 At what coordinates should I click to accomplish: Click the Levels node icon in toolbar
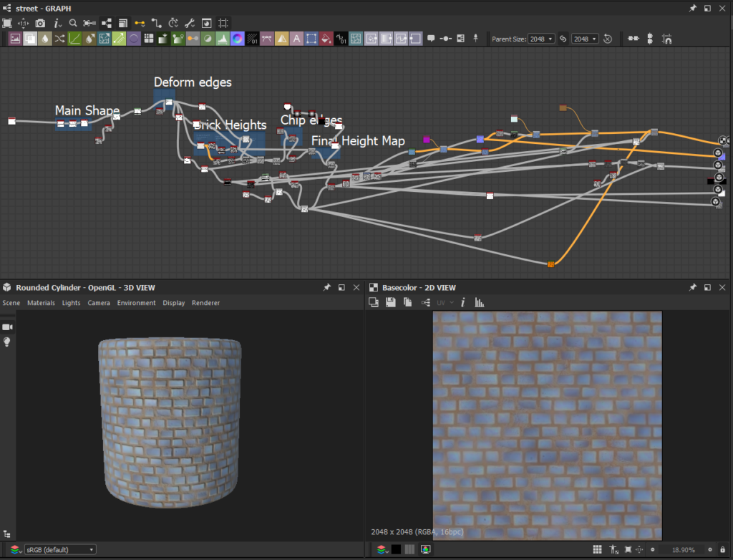[223, 39]
